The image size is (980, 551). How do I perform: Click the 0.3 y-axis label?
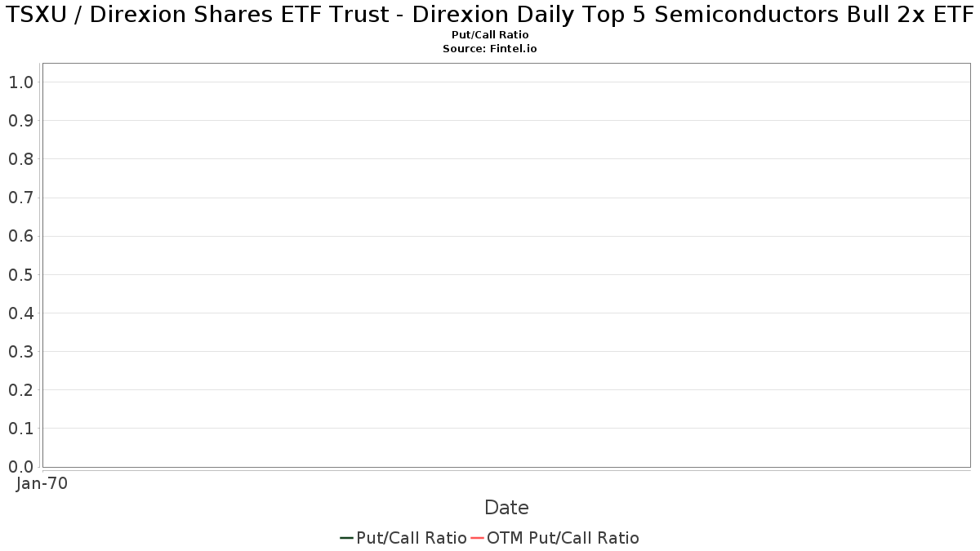click(x=20, y=352)
